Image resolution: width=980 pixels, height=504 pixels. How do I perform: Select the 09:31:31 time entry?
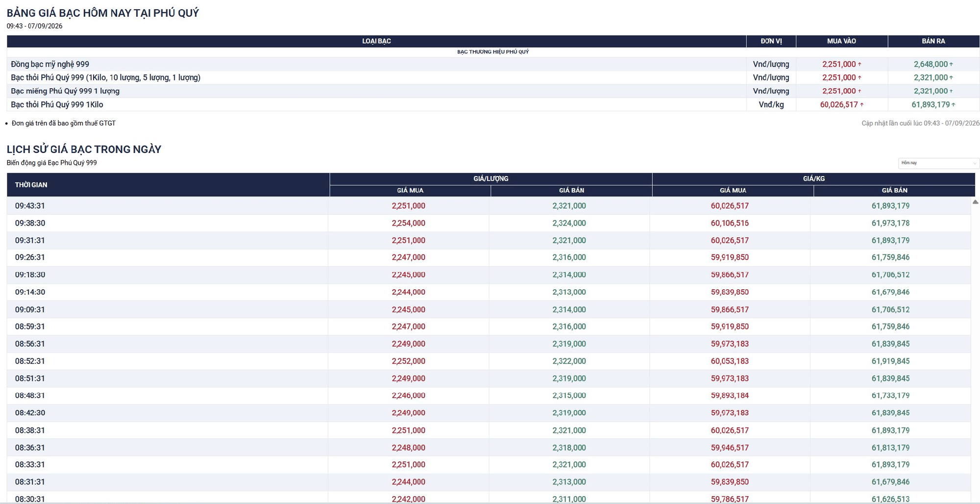coord(30,240)
